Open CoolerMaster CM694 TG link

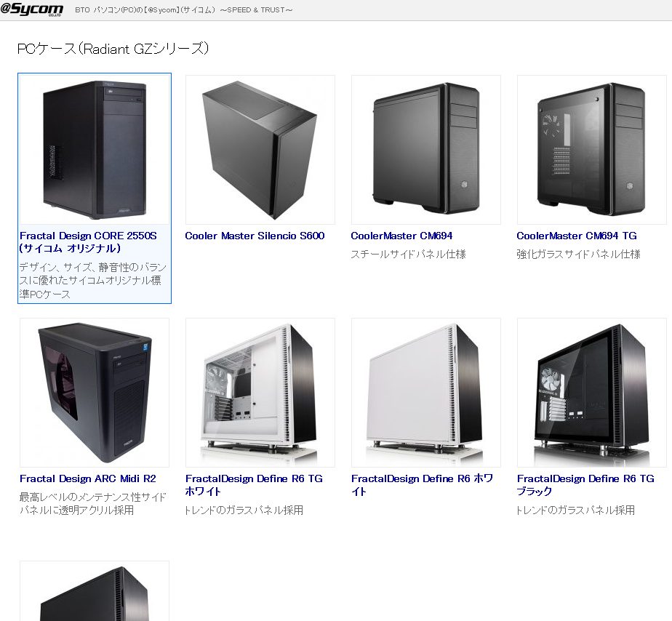tap(577, 236)
